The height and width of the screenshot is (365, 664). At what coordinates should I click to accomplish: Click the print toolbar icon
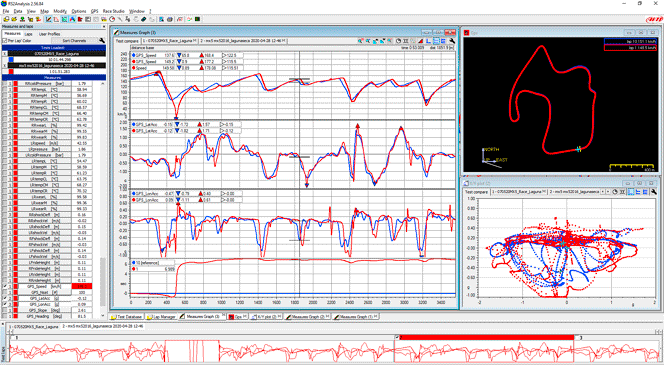[170, 19]
